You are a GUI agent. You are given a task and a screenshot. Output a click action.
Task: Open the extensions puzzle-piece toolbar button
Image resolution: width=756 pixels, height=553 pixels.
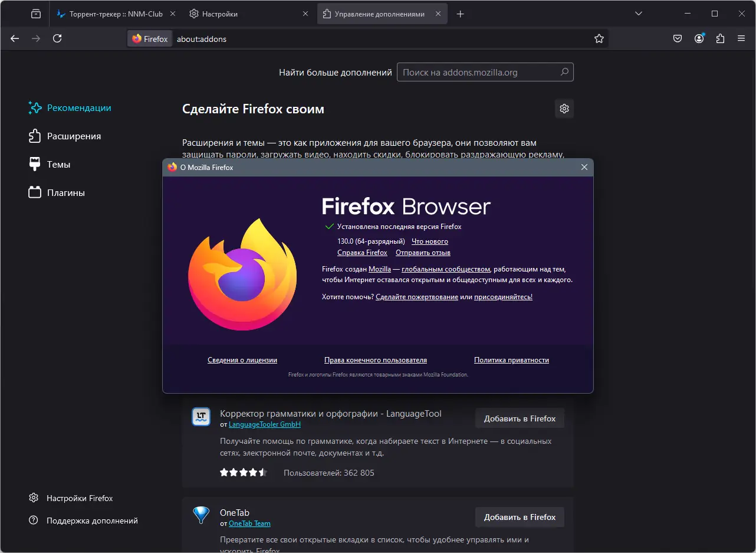click(720, 38)
